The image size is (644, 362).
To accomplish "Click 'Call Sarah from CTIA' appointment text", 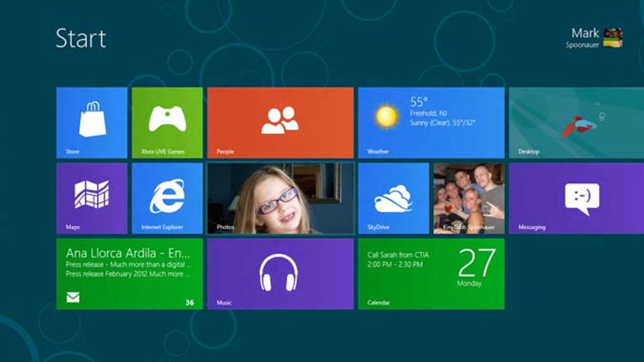I will pyautogui.click(x=398, y=255).
